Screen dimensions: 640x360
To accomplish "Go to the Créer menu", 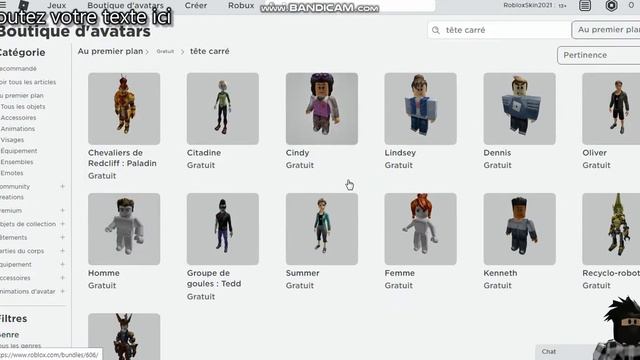I will click(196, 5).
